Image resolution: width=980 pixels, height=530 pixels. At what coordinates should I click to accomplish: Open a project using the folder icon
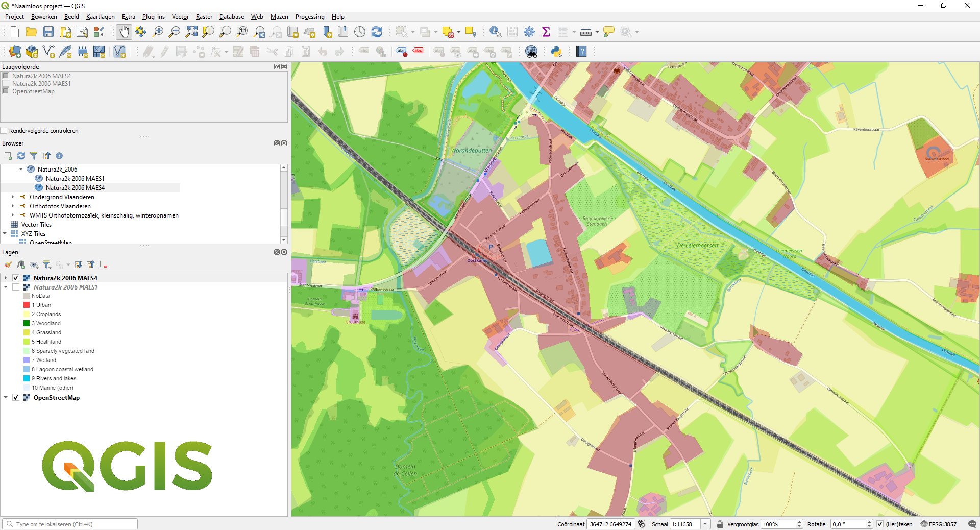click(x=31, y=32)
